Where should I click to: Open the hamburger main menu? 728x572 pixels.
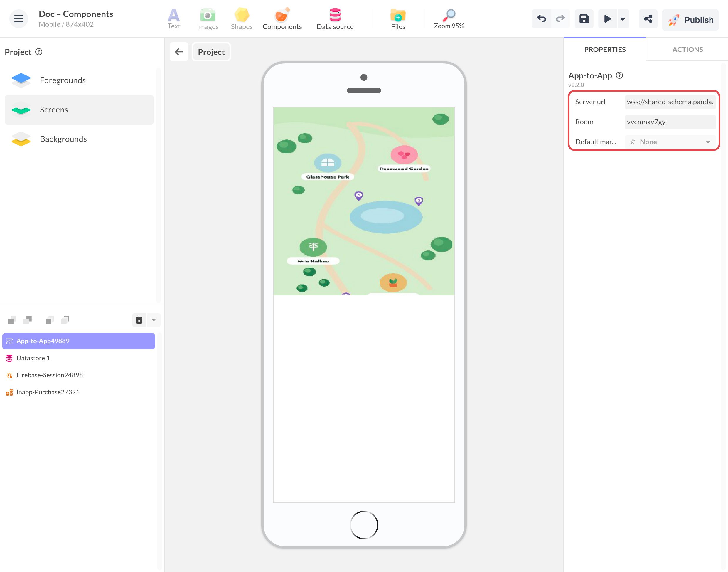19,19
